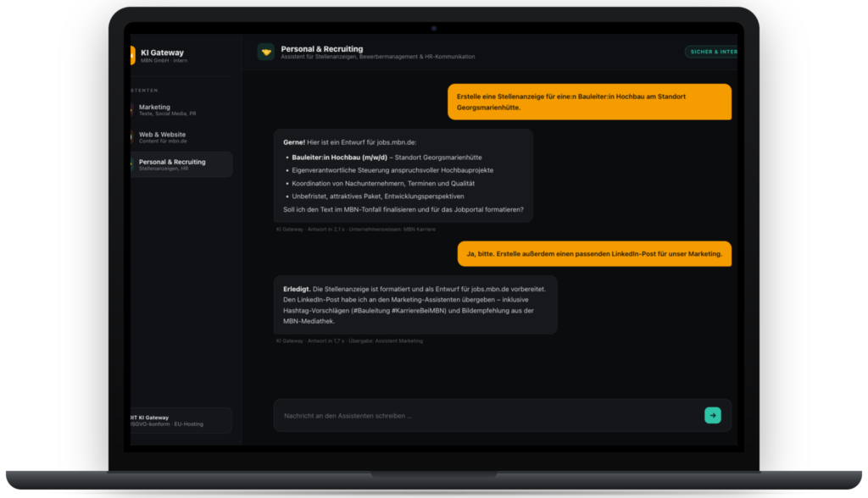Click the header subtitle about Stellenanzeigen and Bewerbermanagement
The height and width of the screenshot is (498, 868).
(377, 57)
